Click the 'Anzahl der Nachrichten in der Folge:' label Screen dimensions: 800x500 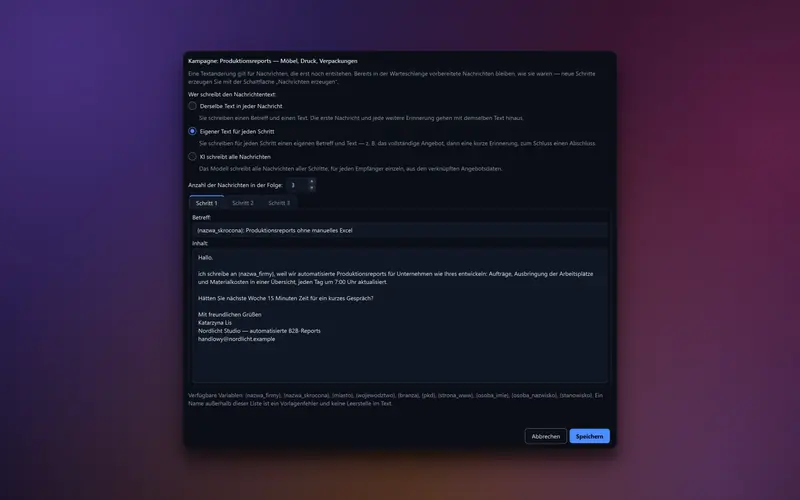[235, 185]
